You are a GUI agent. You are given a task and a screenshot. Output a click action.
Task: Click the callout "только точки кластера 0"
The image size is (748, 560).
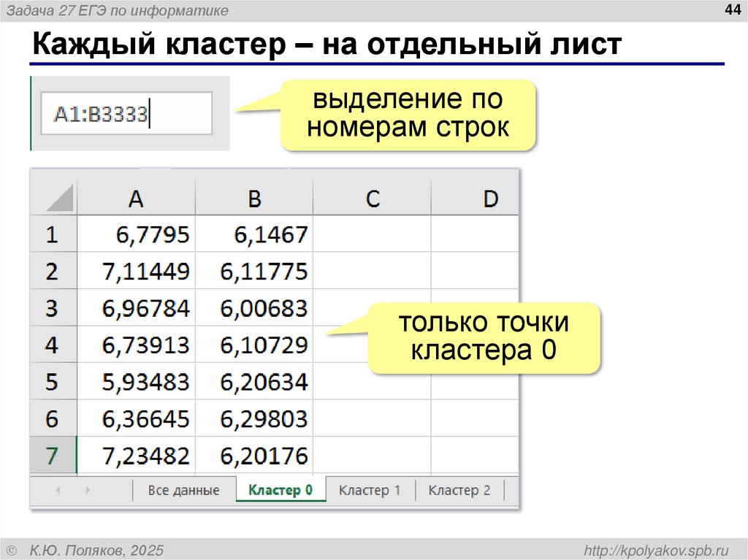coord(486,336)
